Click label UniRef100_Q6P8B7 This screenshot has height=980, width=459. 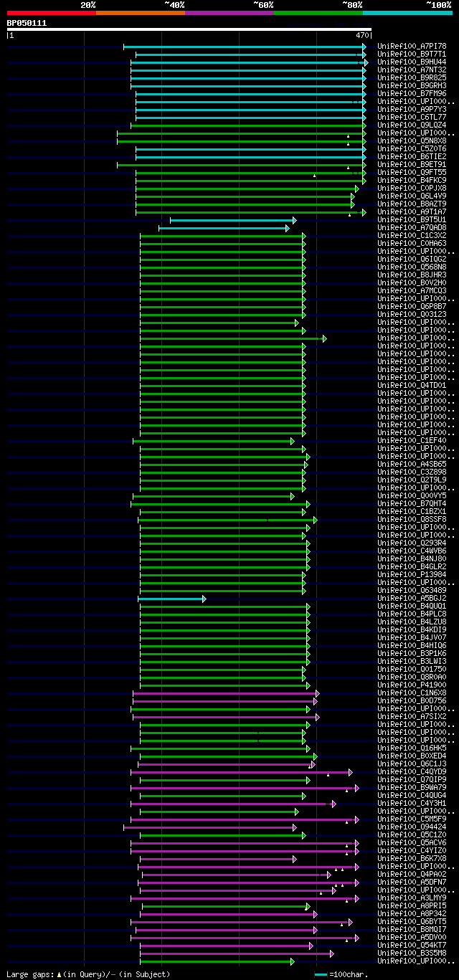click(x=412, y=306)
